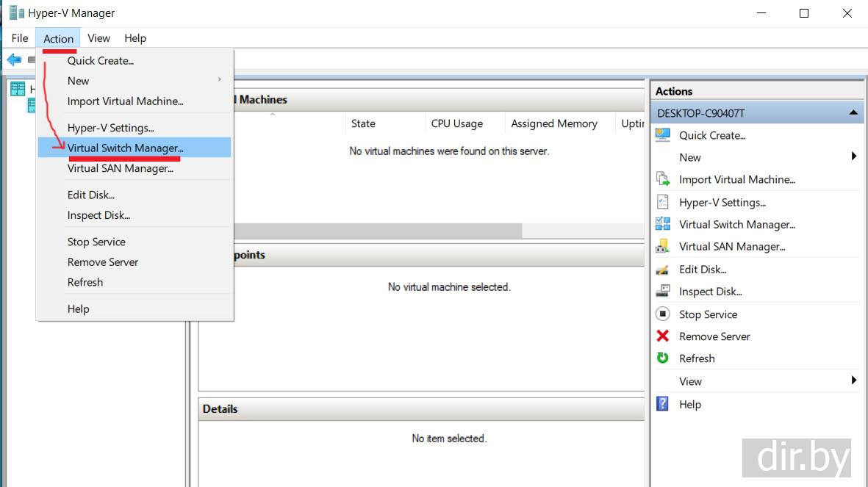Click 'No virtual machines were found' message
Screen dimensions: 868x487
[449, 151]
